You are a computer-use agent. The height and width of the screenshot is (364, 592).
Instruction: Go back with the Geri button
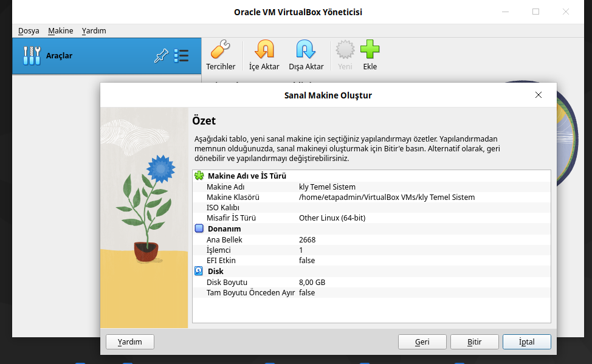(422, 342)
